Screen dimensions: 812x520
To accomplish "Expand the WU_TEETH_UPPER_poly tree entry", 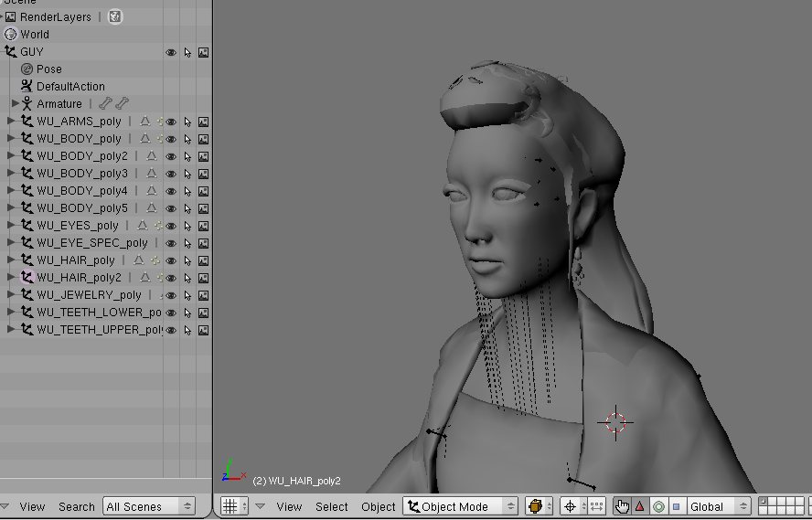I will tap(11, 330).
